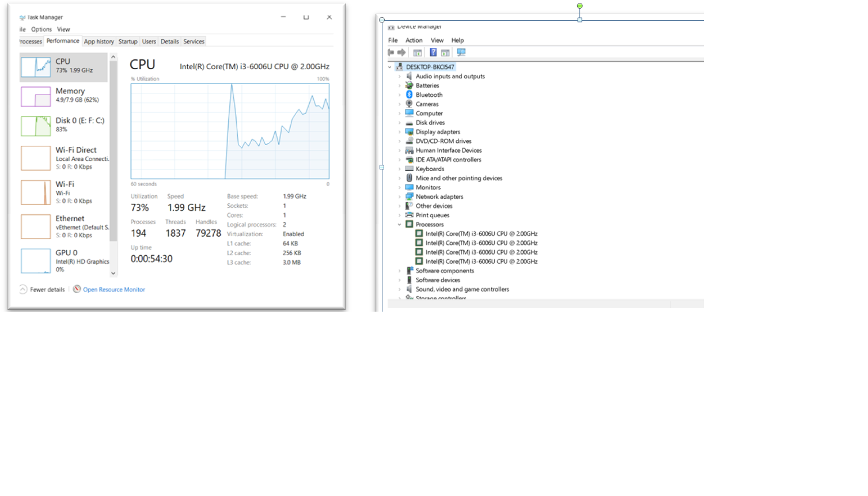Open the Help menu in Device Manager
868x496 pixels.
pyautogui.click(x=457, y=40)
